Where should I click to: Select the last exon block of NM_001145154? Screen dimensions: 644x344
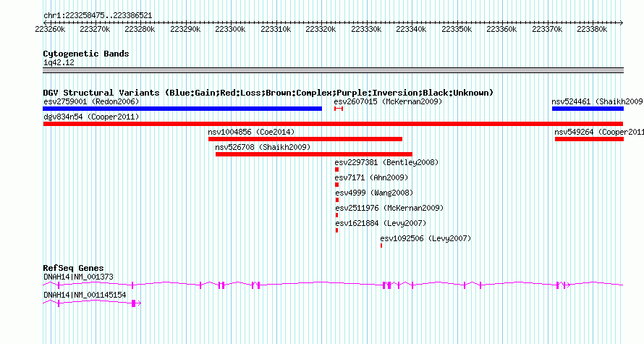point(133,303)
